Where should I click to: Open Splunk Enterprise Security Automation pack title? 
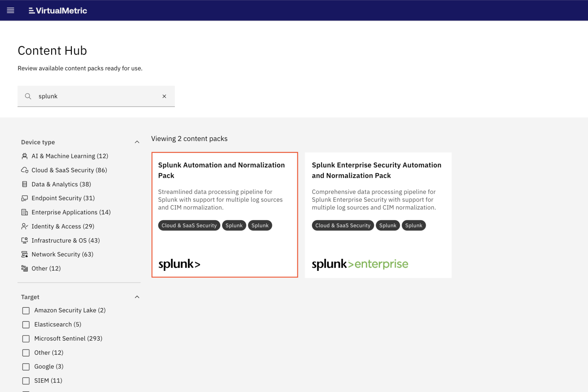point(376,170)
